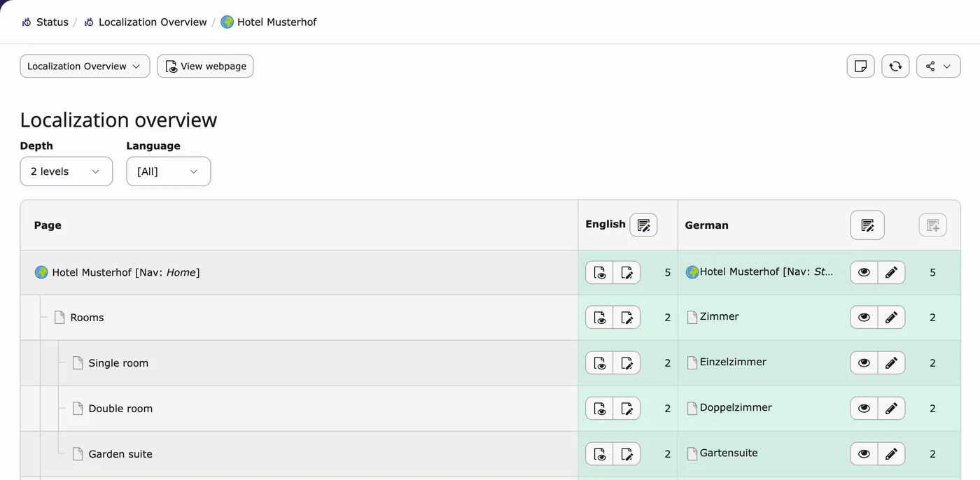
Task: Click the English column header label
Action: point(605,224)
